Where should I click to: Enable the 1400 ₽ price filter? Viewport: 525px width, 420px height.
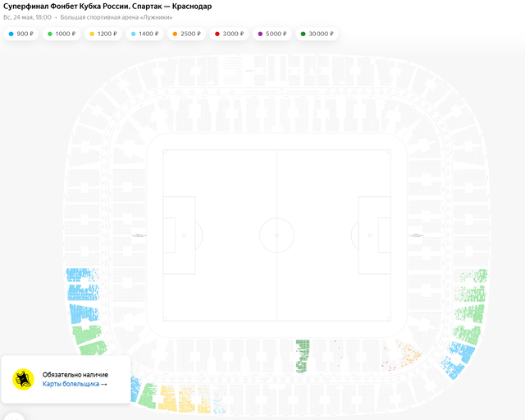pyautogui.click(x=144, y=34)
